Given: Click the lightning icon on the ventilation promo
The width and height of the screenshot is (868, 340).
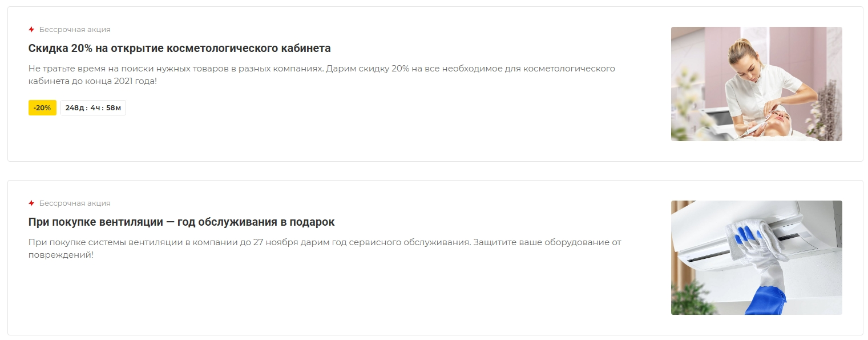Looking at the screenshot, I should [31, 203].
